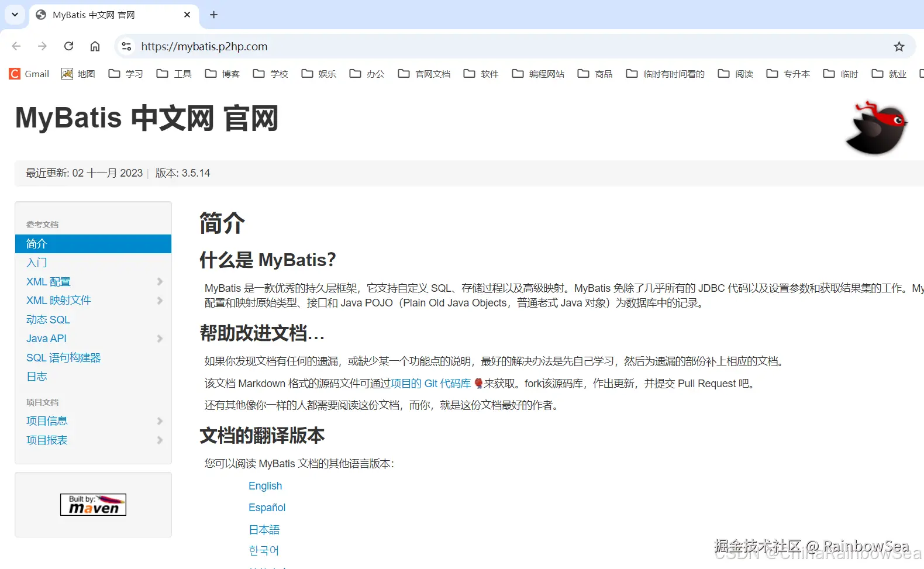Open the 阅读 bookmark folder
Screen dimensions: 924x569
point(736,74)
